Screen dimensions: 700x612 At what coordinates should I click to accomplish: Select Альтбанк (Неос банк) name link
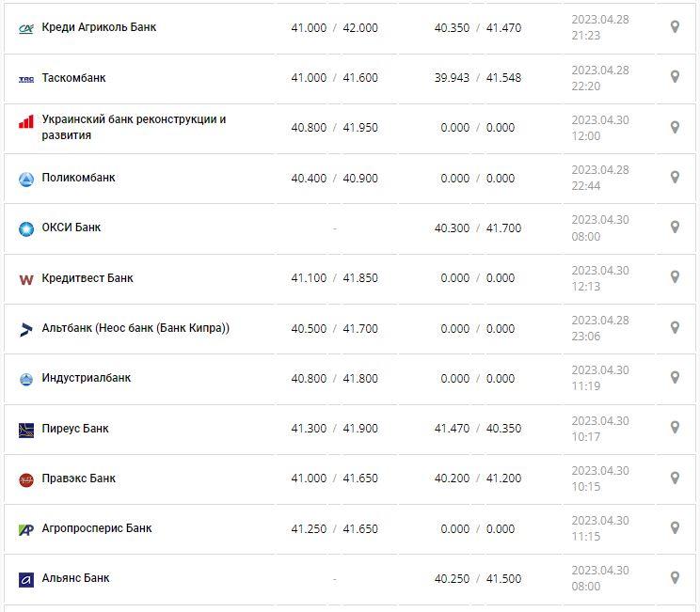click(x=135, y=328)
